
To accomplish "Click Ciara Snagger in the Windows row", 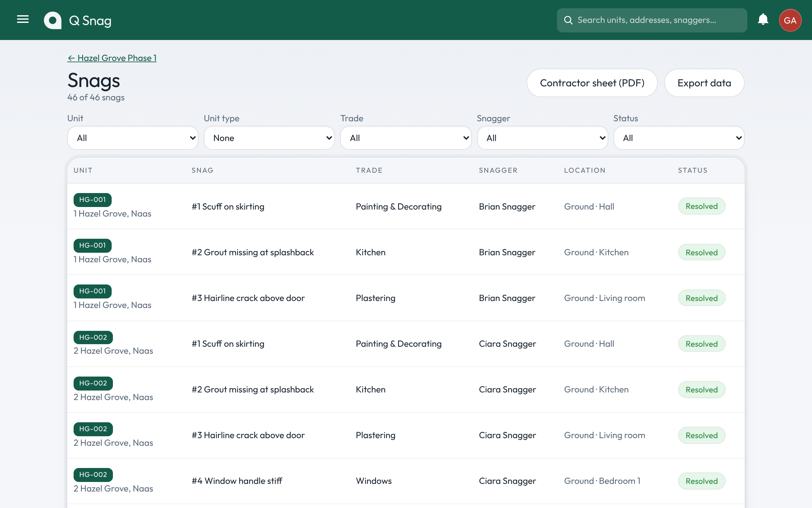I will coord(507,481).
